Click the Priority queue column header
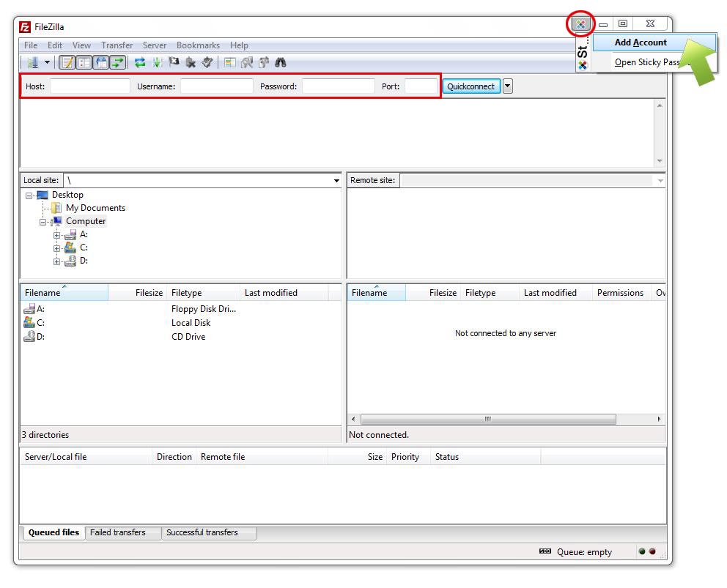727x588 pixels. click(408, 457)
